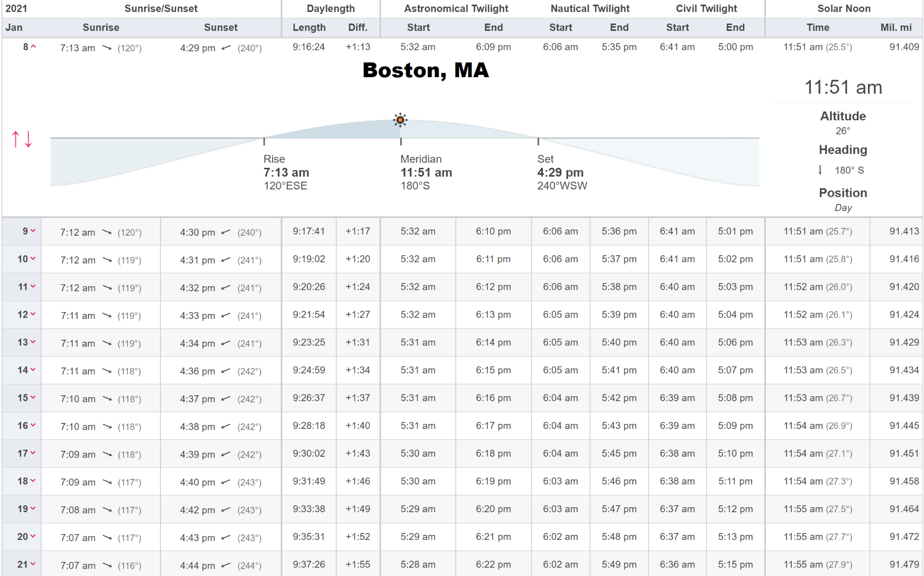Click the Sunrise column header
Screen dimensions: 924x576
click(101, 27)
